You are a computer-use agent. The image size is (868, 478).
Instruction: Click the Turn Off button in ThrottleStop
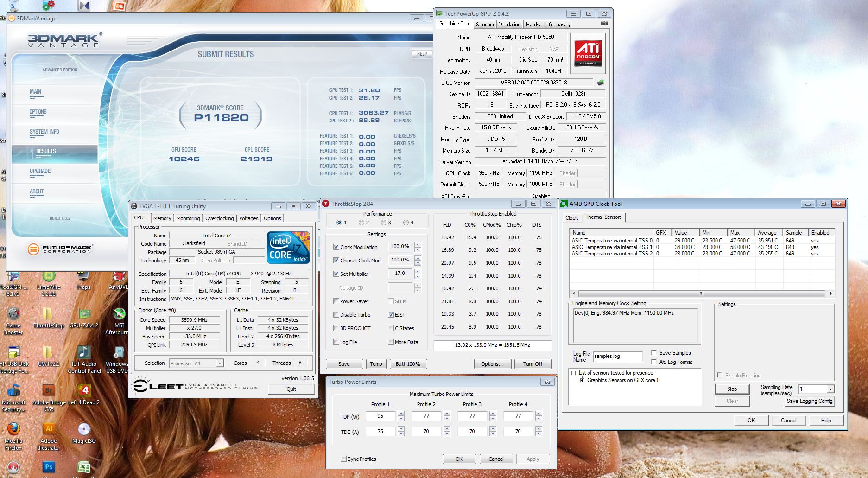[x=533, y=364]
